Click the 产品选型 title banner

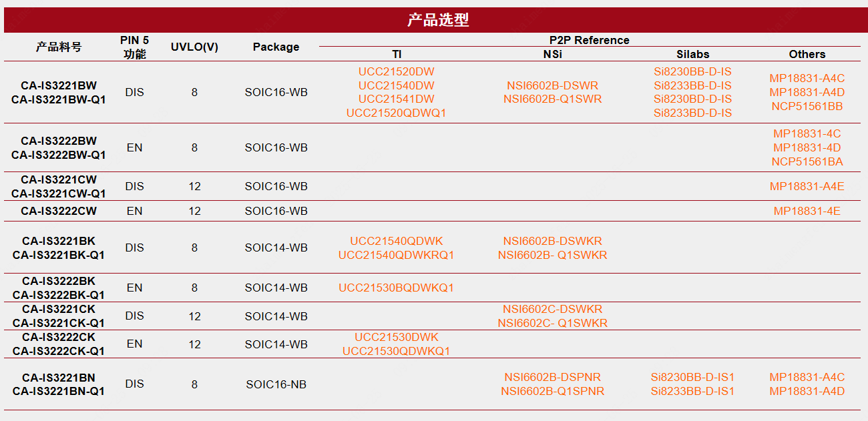point(438,20)
